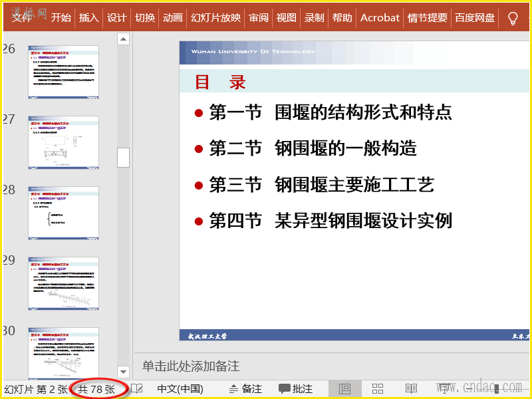Screen dimensions: 532x399
Task: Open the 录制 tab
Action: coord(314,17)
